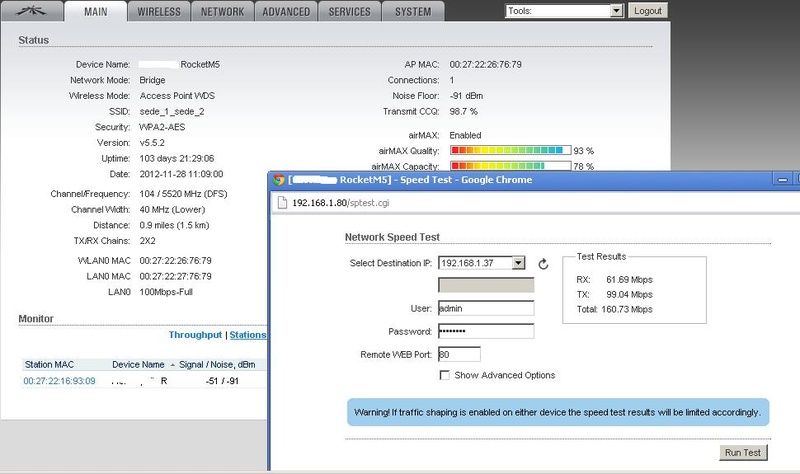This screenshot has width=800, height=474.
Task: Click Chrome icon in Speed Test title bar
Action: click(x=279, y=180)
